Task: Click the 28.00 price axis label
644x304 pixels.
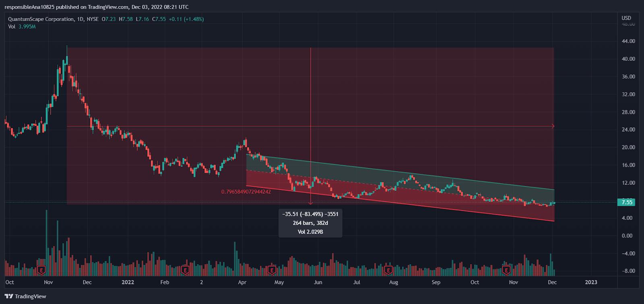Action: [628, 112]
